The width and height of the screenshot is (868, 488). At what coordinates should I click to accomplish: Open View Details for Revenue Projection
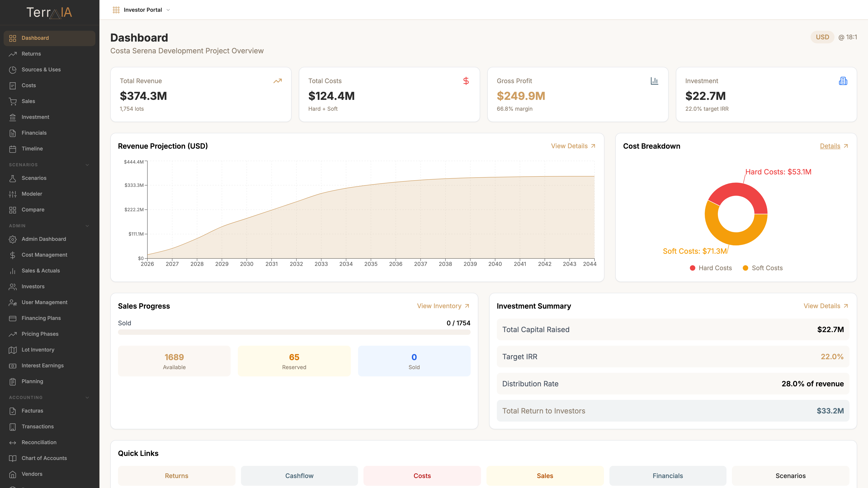[x=573, y=146]
